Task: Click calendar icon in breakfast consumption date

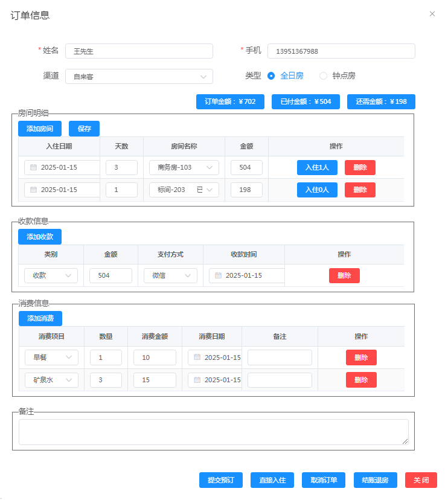Action: 197,357
